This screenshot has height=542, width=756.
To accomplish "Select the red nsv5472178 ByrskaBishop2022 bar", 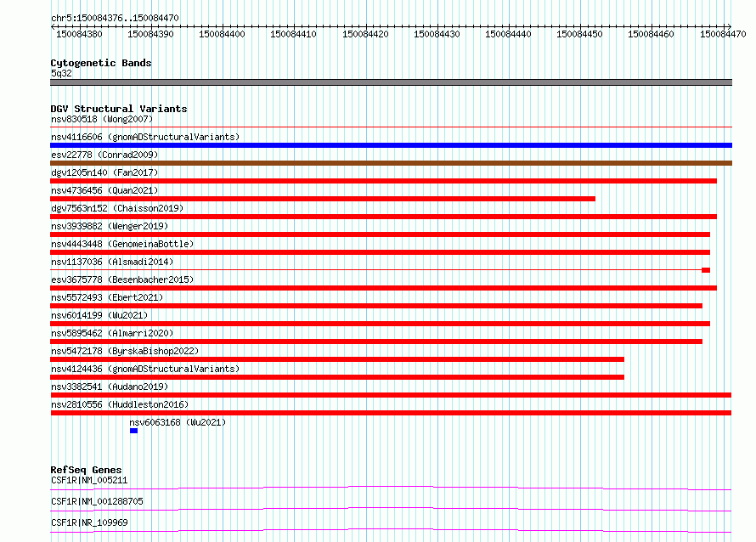I will pos(337,359).
